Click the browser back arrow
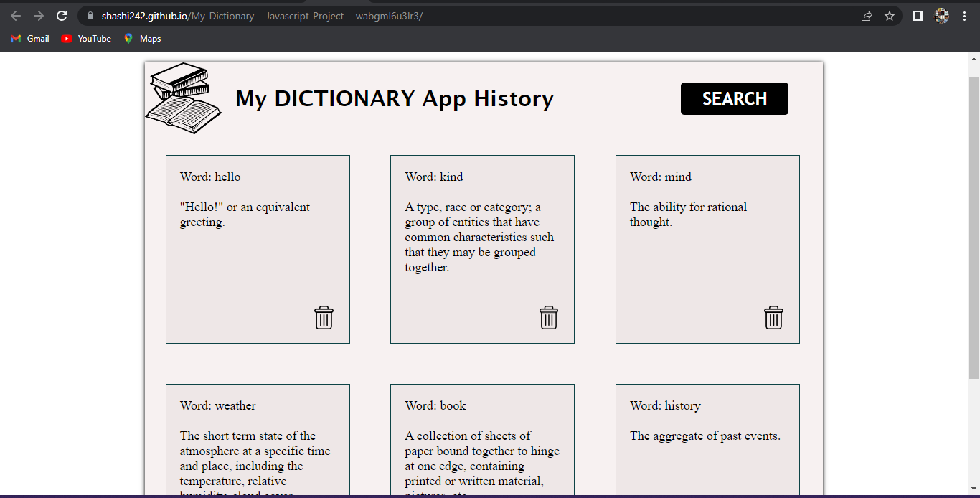The image size is (980, 498). coord(14,15)
